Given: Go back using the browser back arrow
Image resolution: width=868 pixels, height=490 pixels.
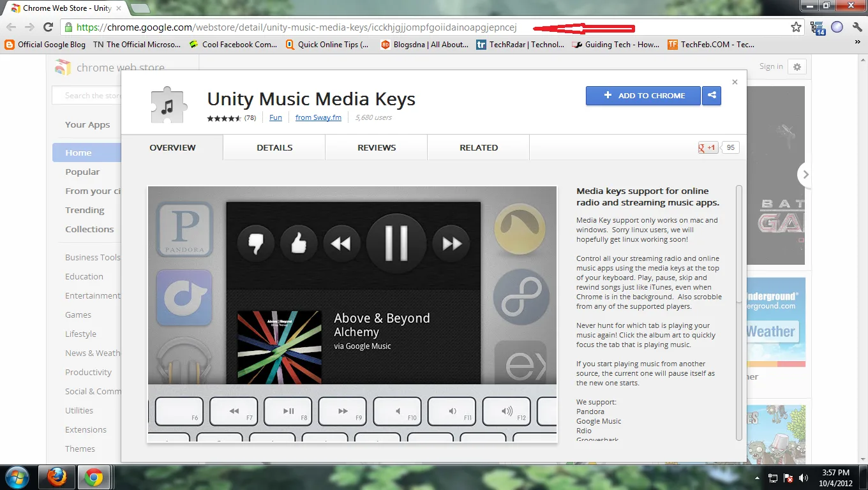Looking at the screenshot, I should tap(11, 27).
